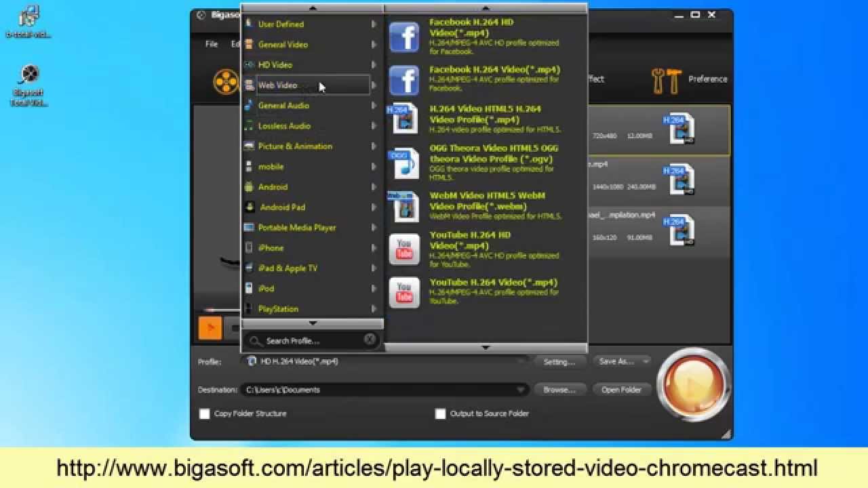Screen dimensions: 868x488
Task: Click the Add File film reel icon
Action: tap(226, 81)
